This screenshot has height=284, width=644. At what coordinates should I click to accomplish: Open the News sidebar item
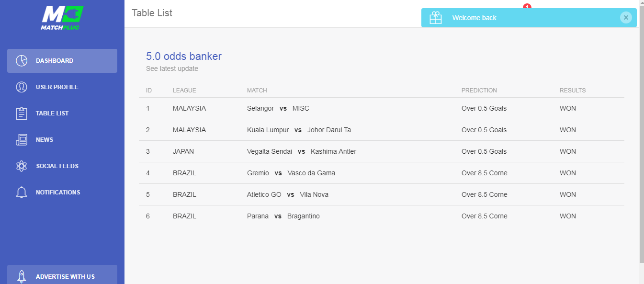(62, 140)
